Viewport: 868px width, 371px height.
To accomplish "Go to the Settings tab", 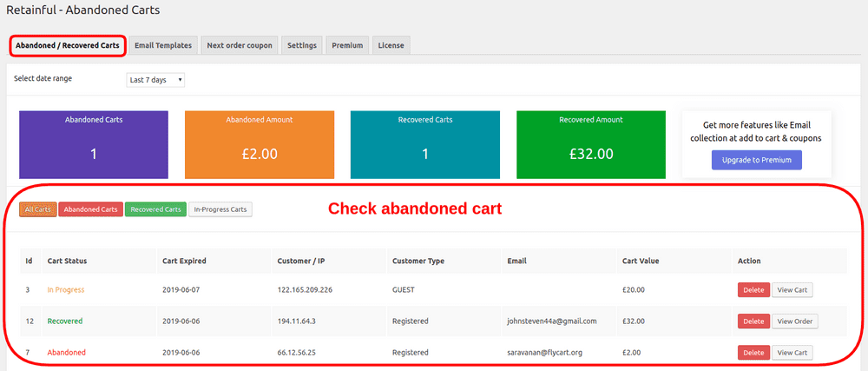I will tap(302, 45).
